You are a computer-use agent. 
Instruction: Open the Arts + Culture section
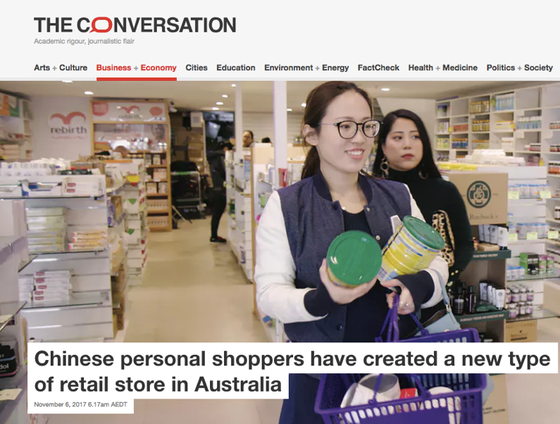click(60, 68)
